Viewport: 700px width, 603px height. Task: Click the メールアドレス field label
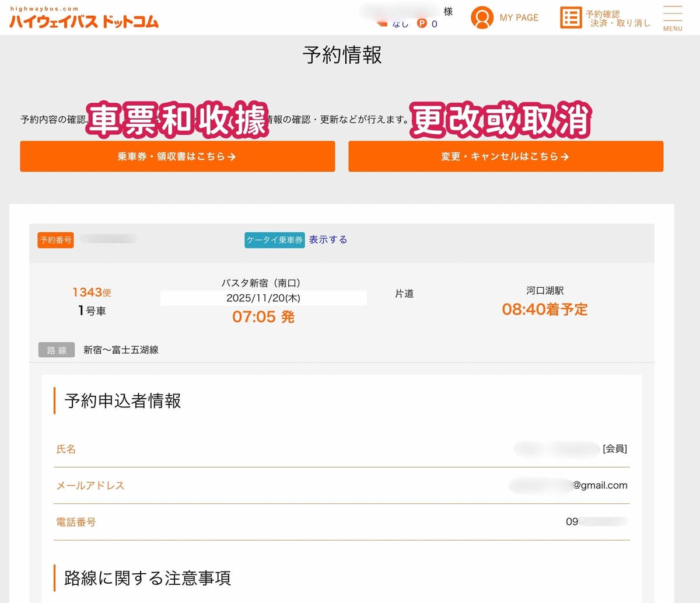(x=90, y=485)
